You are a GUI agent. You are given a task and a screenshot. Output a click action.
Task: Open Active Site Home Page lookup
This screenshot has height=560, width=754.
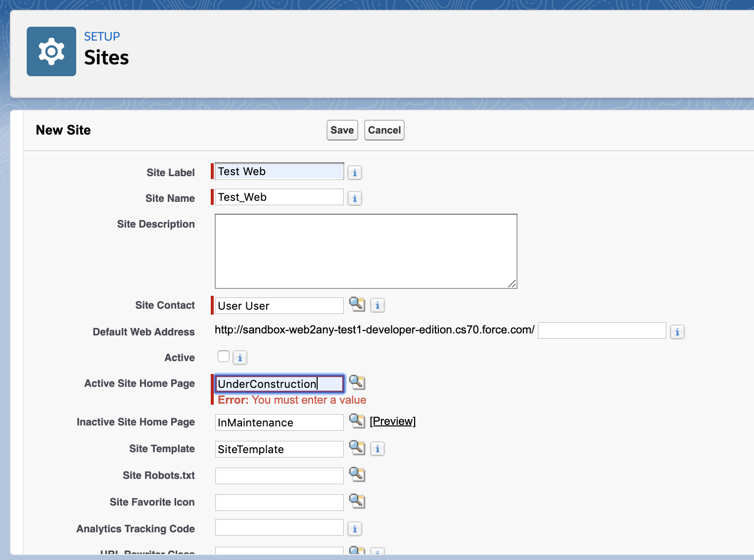[x=357, y=382]
